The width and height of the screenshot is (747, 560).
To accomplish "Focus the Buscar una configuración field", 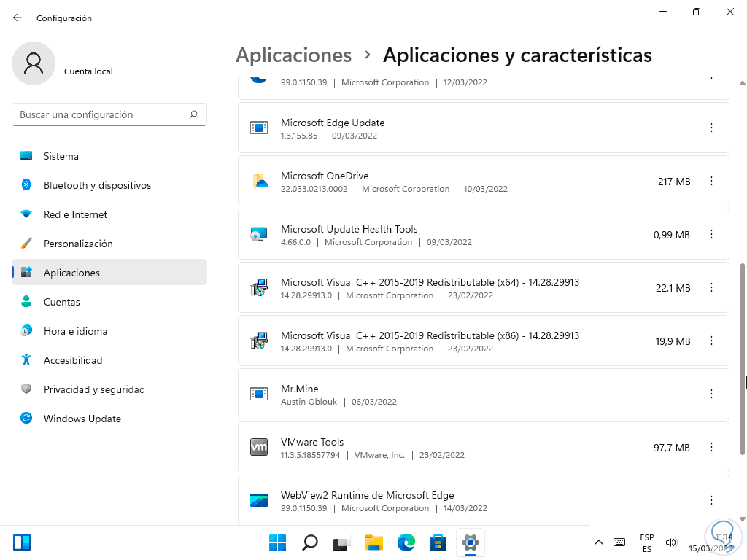I will (109, 114).
